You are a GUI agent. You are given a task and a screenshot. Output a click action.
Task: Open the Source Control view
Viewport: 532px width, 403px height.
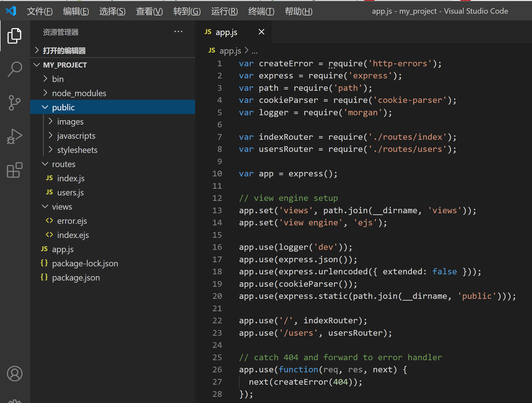click(14, 103)
